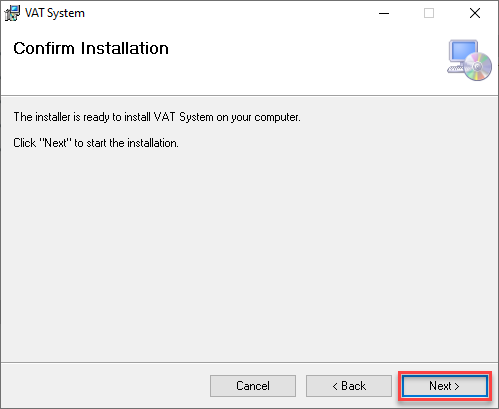The height and width of the screenshot is (409, 499).
Task: Click the VAT System title text
Action: pyautogui.click(x=55, y=13)
